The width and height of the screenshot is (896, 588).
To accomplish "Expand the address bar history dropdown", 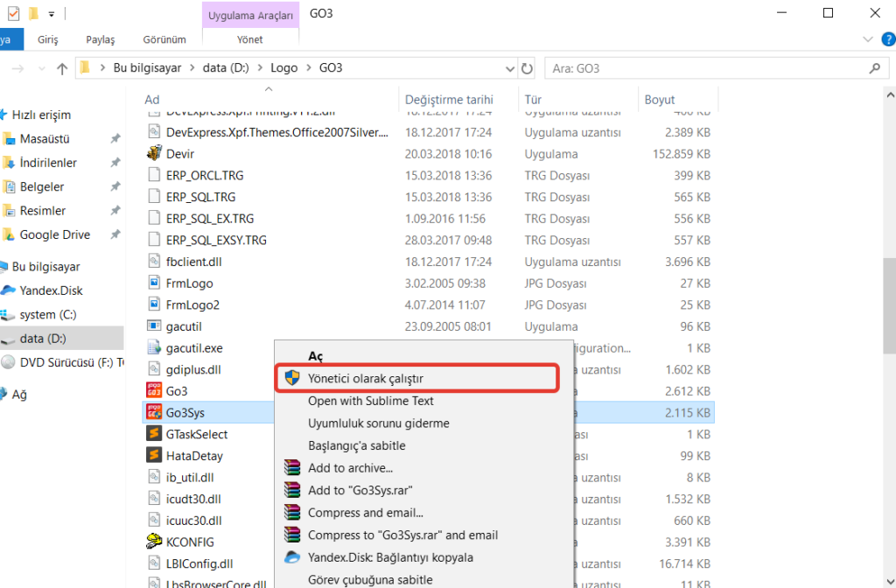I will coord(510,68).
